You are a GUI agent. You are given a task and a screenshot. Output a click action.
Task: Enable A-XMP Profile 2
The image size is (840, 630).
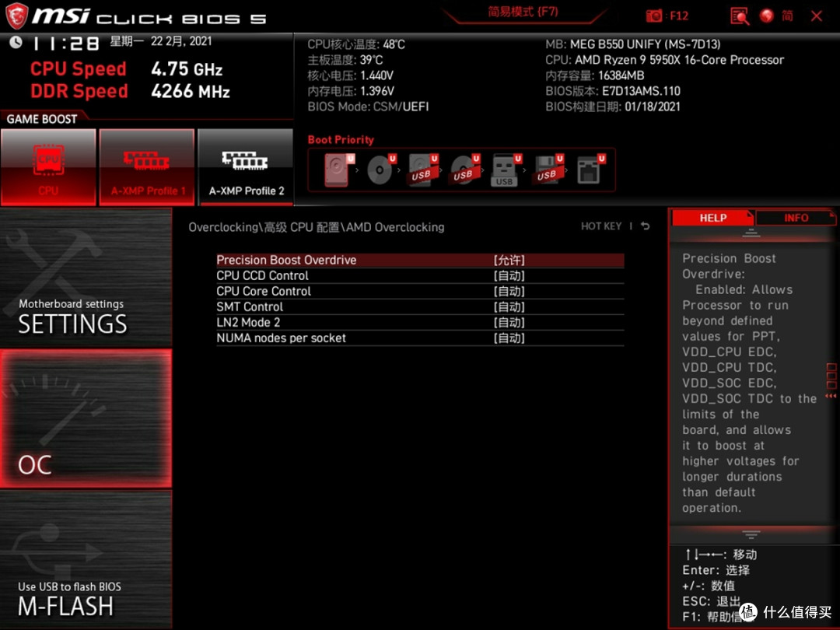tap(246, 166)
